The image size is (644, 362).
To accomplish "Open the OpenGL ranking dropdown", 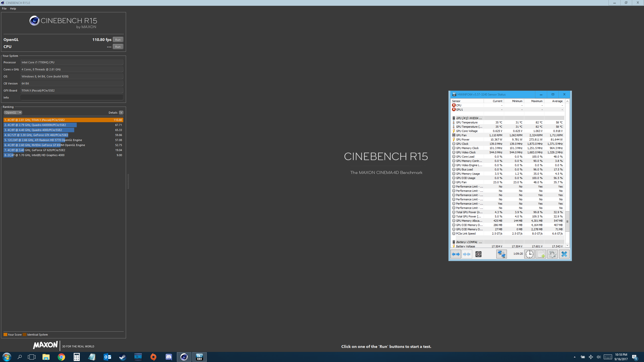I will point(13,113).
